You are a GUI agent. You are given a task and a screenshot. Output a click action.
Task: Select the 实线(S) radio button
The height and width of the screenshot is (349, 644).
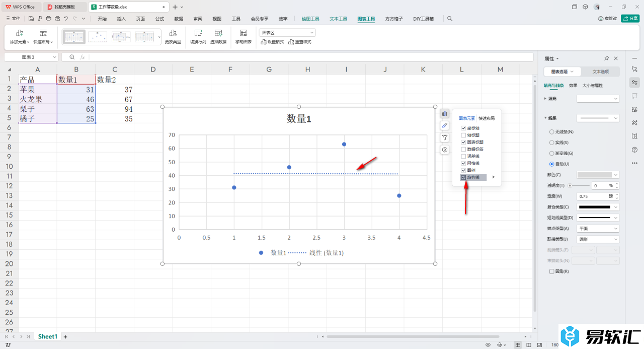pos(552,143)
